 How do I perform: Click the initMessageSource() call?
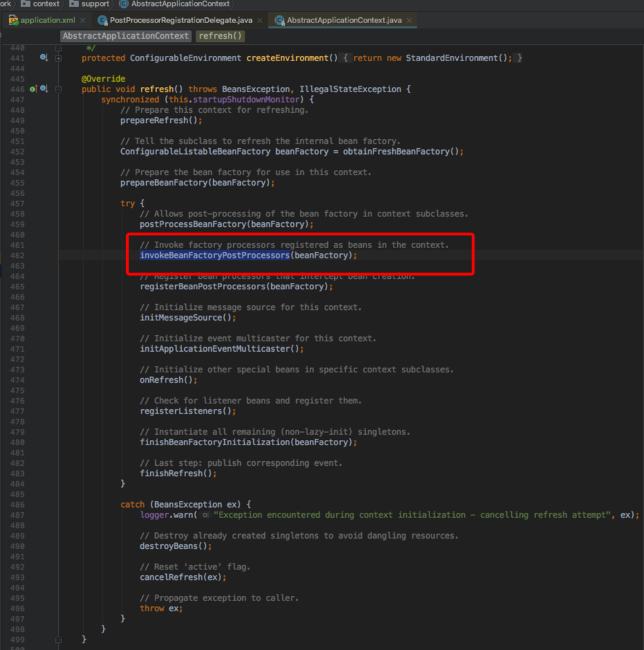click(x=188, y=318)
